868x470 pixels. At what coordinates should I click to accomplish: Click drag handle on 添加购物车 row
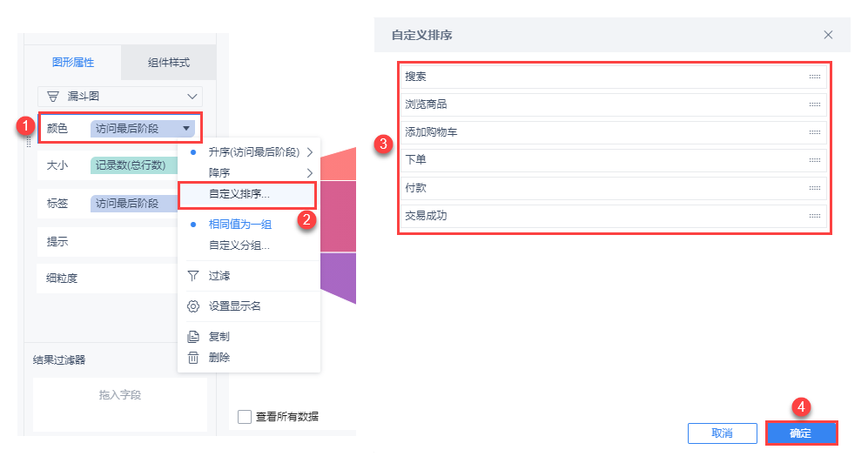pyautogui.click(x=815, y=132)
